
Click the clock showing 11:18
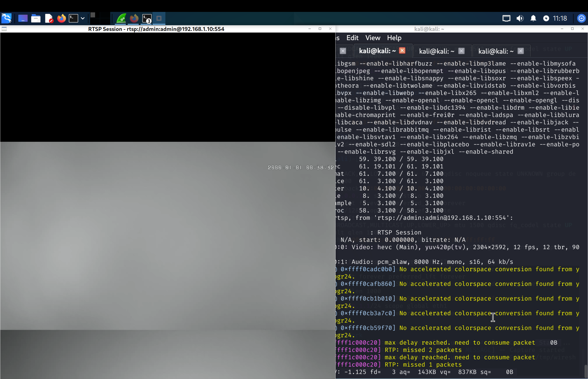[560, 19]
